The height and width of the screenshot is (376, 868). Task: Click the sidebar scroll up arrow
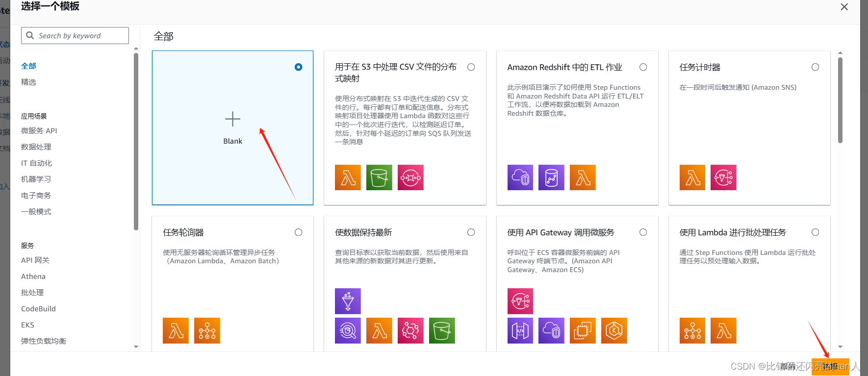coord(136,49)
